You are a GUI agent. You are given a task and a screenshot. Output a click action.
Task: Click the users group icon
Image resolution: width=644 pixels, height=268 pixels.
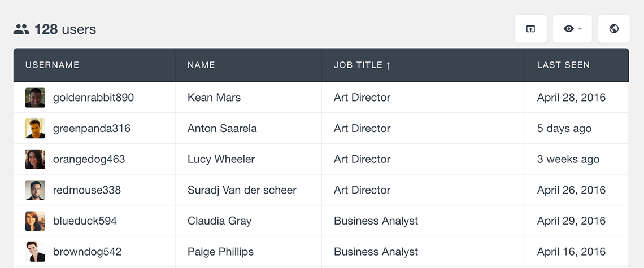pyautogui.click(x=21, y=29)
